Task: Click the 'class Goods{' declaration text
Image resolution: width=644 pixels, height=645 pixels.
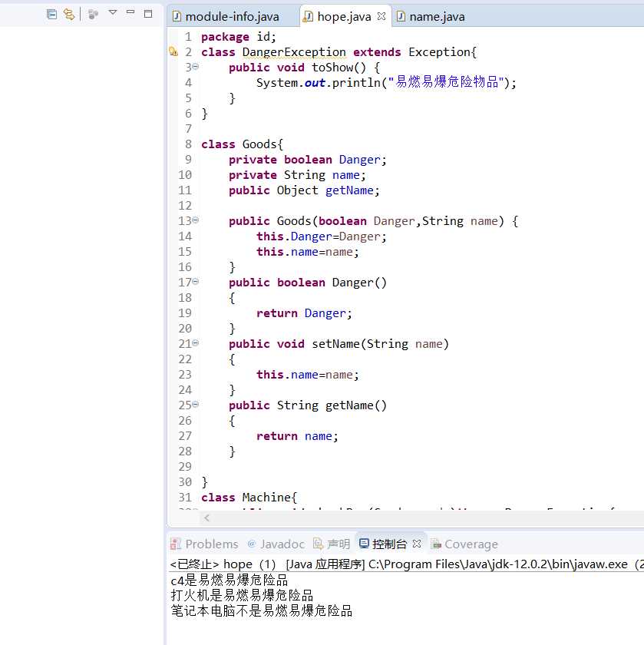Action: click(243, 144)
